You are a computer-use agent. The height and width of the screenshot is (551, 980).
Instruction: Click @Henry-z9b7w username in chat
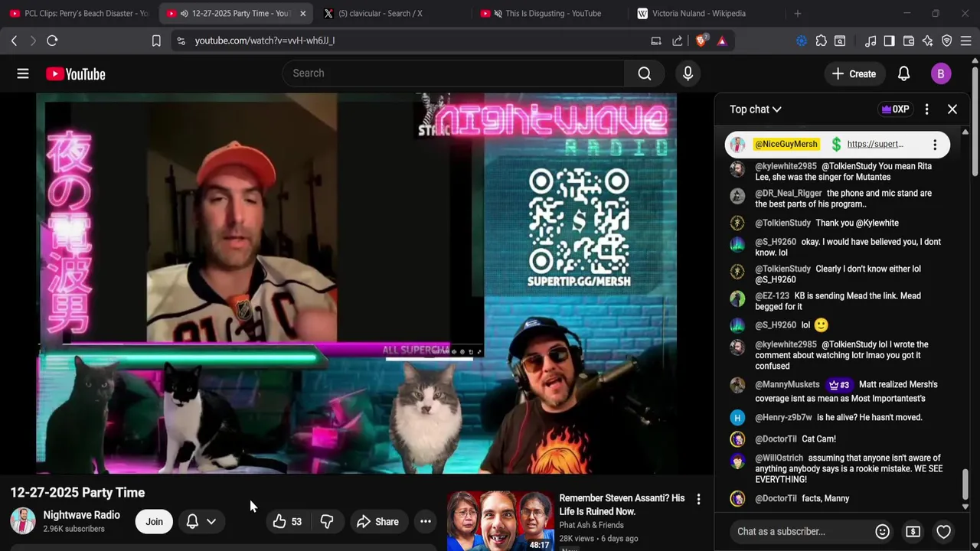(783, 417)
